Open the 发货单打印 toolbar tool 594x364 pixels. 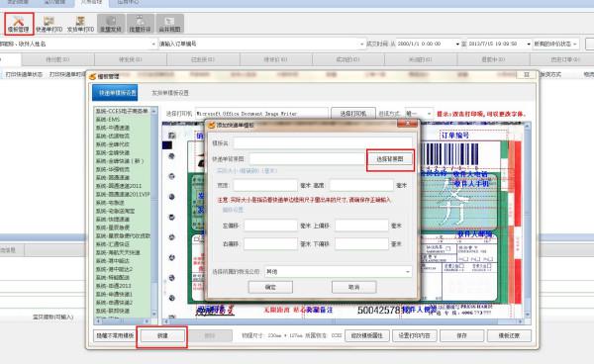pos(80,24)
